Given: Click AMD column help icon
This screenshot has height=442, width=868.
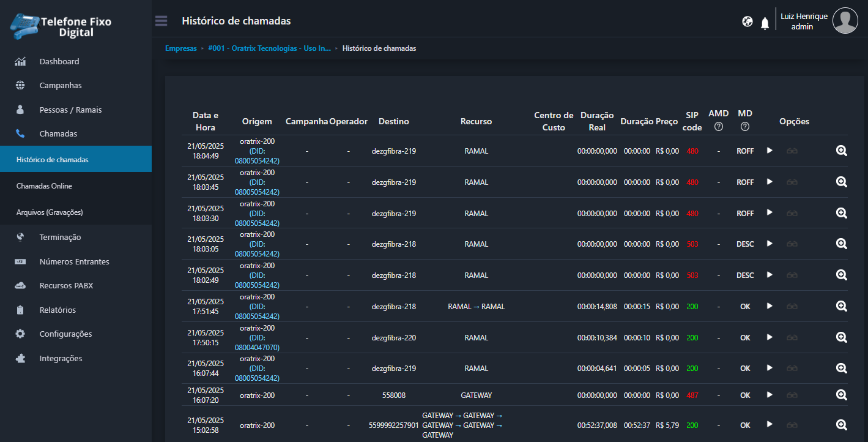Looking at the screenshot, I should click(718, 127).
